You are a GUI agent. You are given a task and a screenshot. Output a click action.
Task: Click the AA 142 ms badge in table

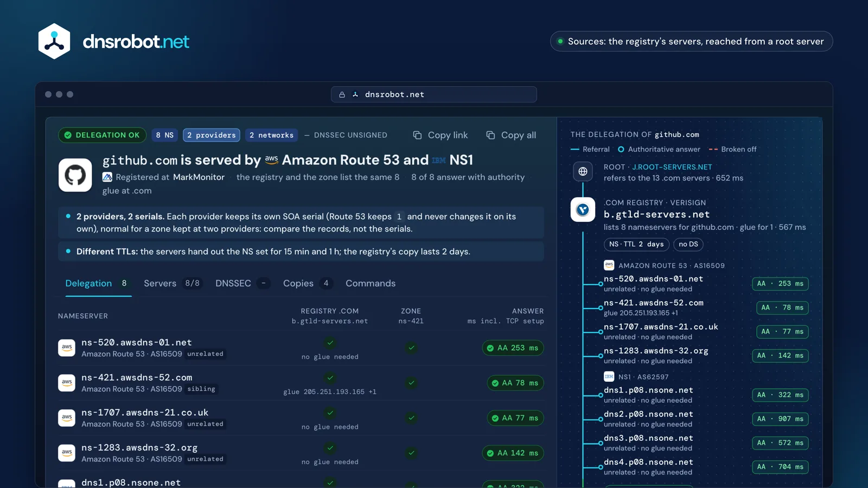[x=513, y=453]
